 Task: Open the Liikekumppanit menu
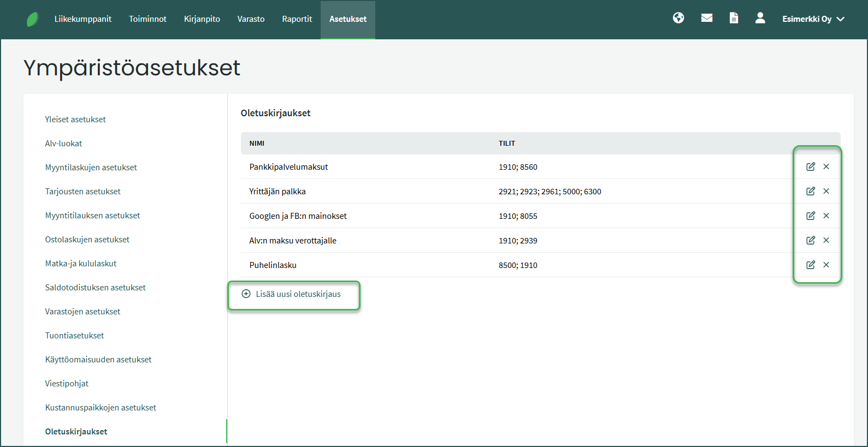[82, 19]
